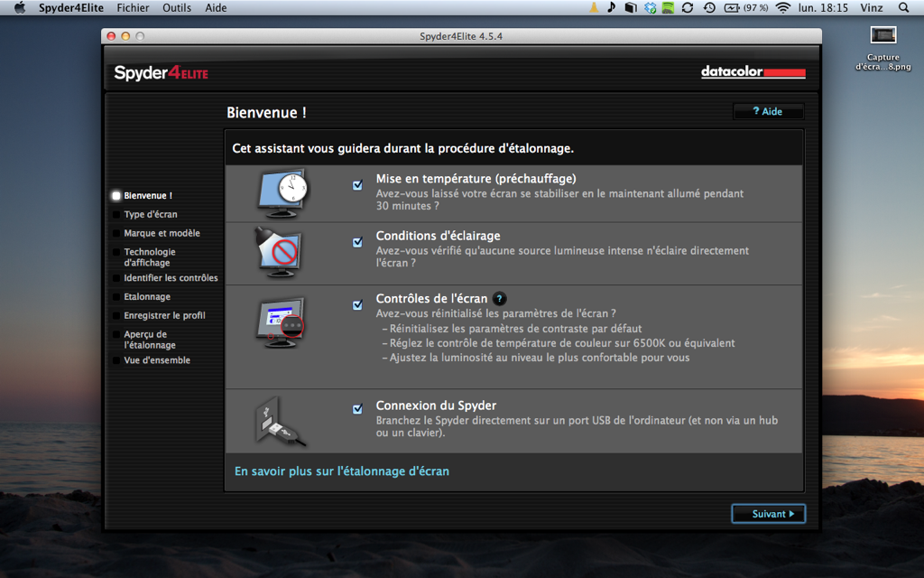The height and width of the screenshot is (578, 924).
Task: Open the question mark help beside Contrôles de l'écran
Action: pos(499,299)
